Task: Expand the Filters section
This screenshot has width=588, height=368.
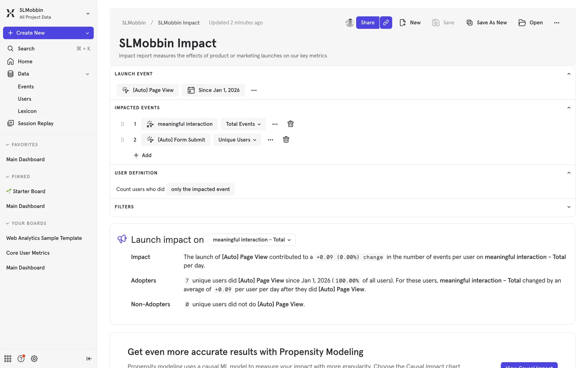Action: click(569, 207)
